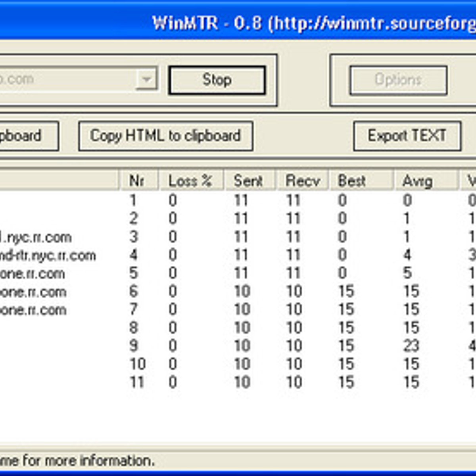476x476 pixels.
Task: Click the Loss % value for hop 1
Action: point(173,200)
